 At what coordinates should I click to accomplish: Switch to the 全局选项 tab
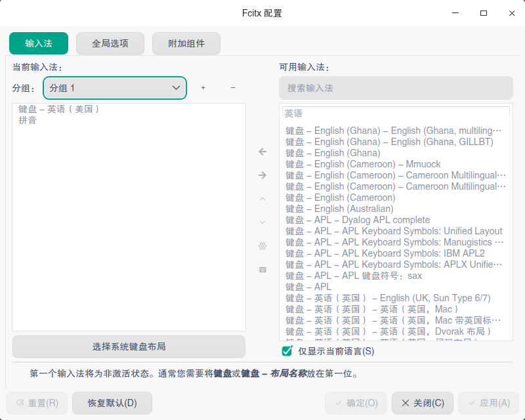coord(110,43)
